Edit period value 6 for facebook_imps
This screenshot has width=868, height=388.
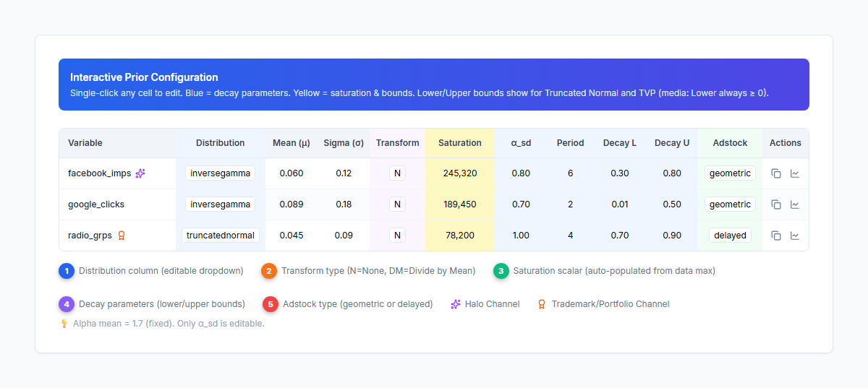[570, 173]
